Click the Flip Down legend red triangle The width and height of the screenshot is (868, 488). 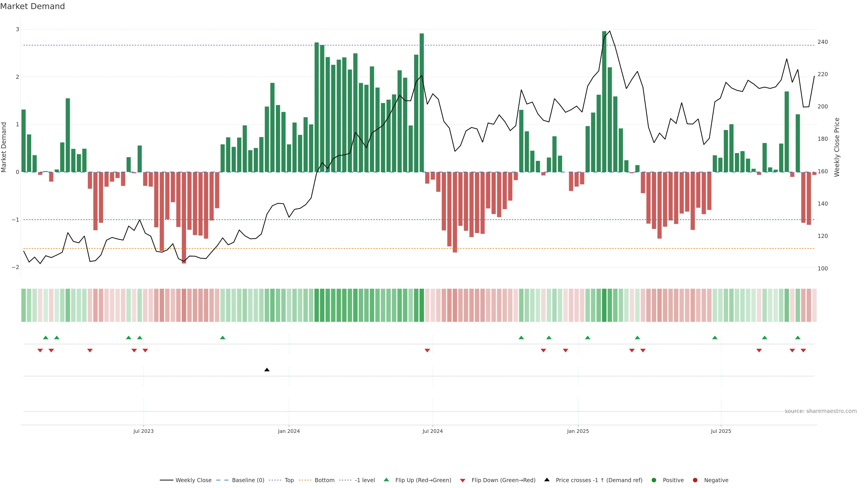[463, 480]
